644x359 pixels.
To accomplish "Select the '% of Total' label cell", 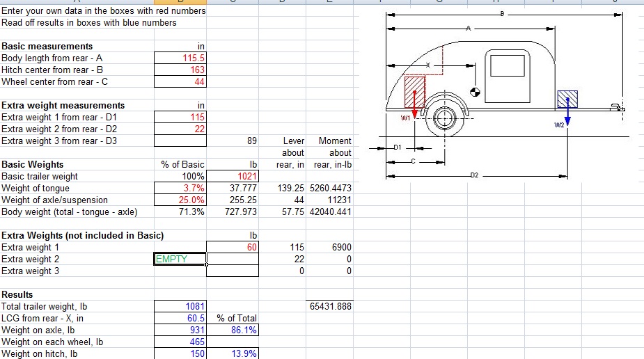I will click(x=233, y=318).
